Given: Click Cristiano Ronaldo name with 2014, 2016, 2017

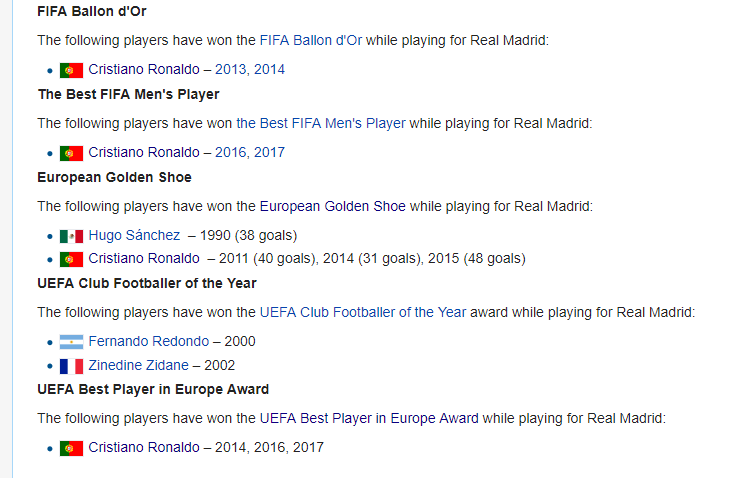Looking at the screenshot, I should tap(144, 448).
